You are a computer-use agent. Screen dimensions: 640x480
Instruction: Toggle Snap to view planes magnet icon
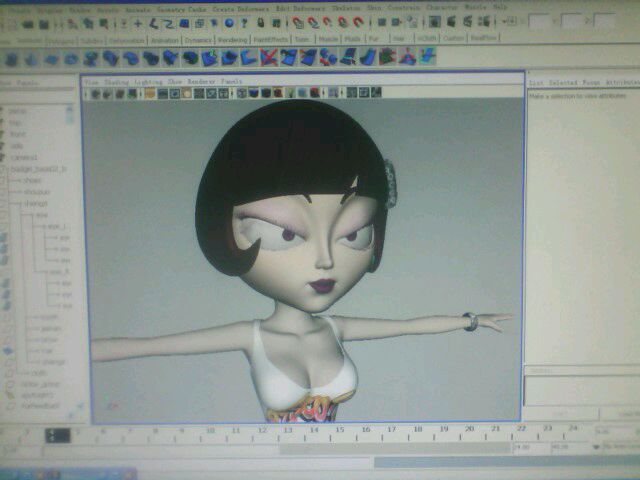(x=343, y=22)
